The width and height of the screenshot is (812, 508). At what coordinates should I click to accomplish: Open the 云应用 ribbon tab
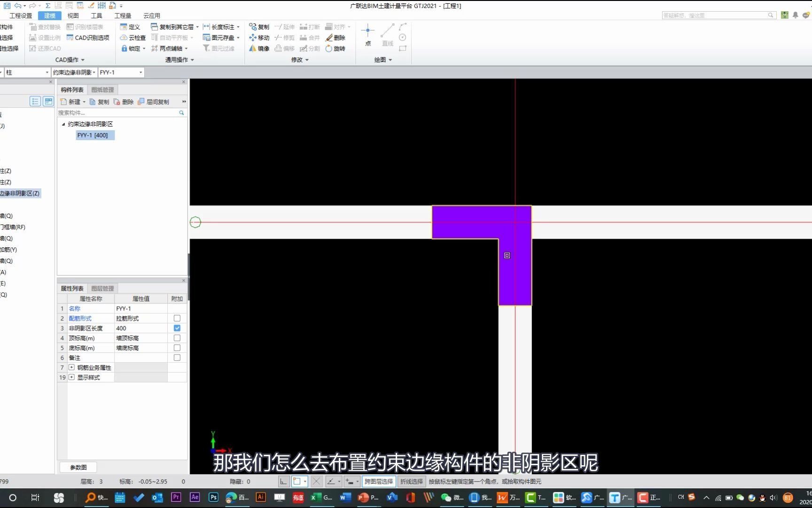pyautogui.click(x=152, y=16)
